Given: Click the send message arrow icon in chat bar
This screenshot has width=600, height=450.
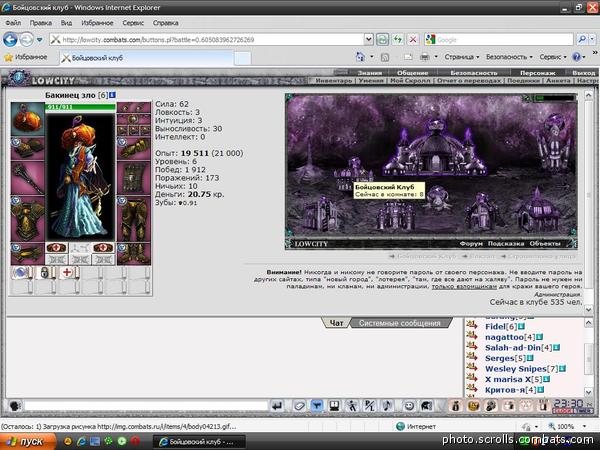Looking at the screenshot, I should tap(277, 406).
